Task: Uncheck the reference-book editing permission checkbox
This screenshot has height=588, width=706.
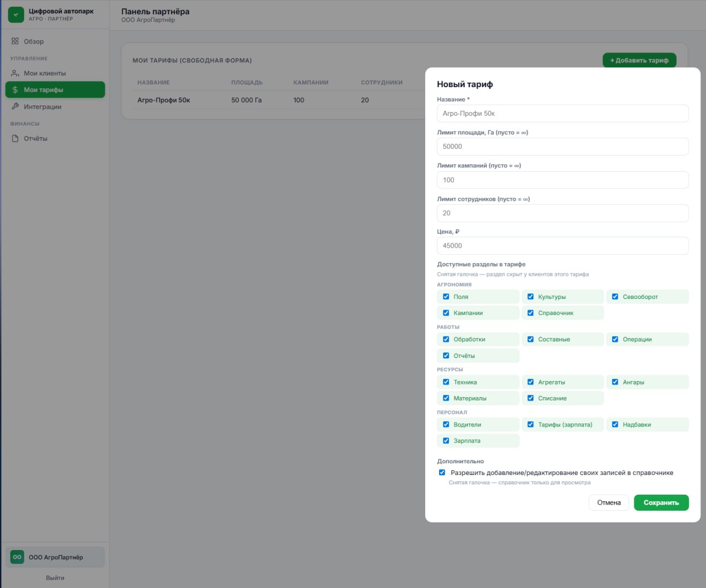Action: 442,473
